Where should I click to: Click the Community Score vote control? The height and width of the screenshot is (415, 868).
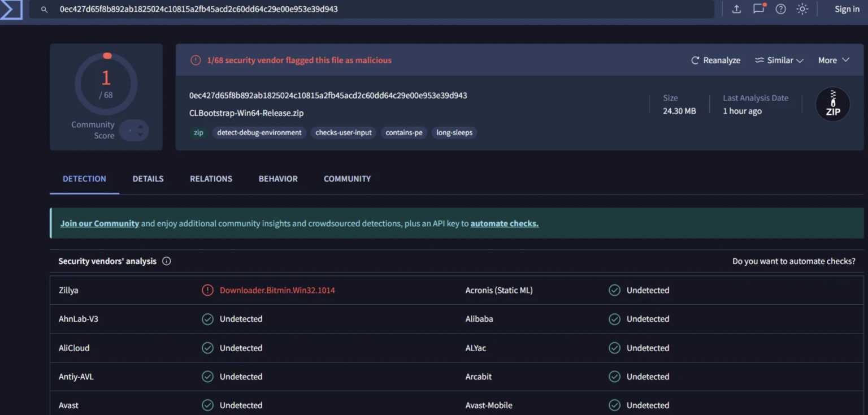(135, 131)
